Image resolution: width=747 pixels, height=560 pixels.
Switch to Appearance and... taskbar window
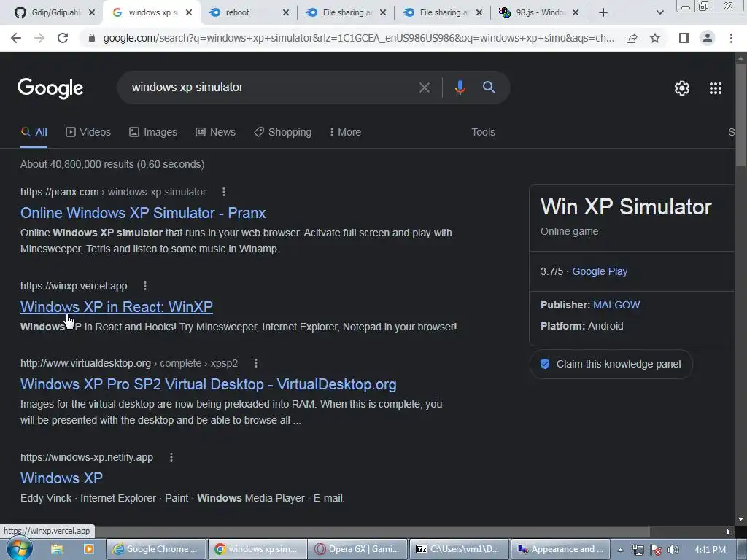click(560, 550)
